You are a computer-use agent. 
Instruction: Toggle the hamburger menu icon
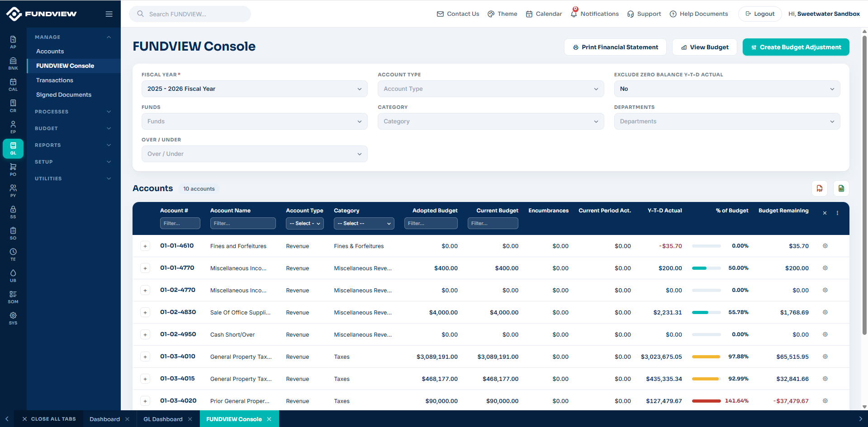coord(109,14)
